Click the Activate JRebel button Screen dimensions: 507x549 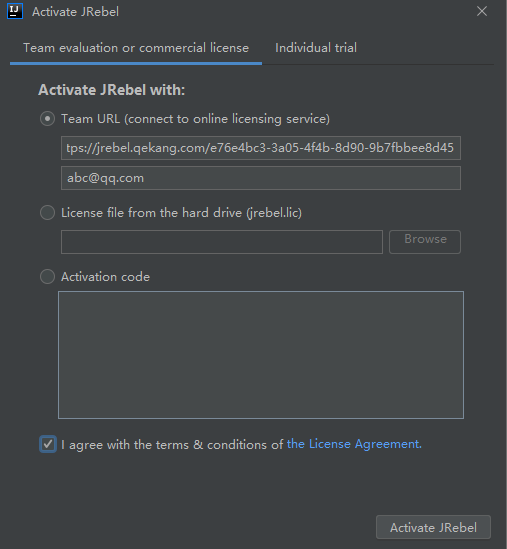pos(433,527)
